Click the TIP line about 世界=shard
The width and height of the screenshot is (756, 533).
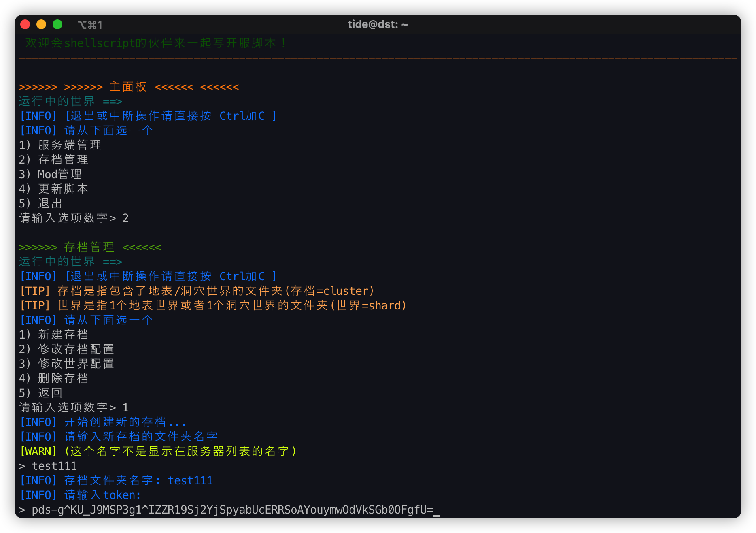[x=213, y=305]
